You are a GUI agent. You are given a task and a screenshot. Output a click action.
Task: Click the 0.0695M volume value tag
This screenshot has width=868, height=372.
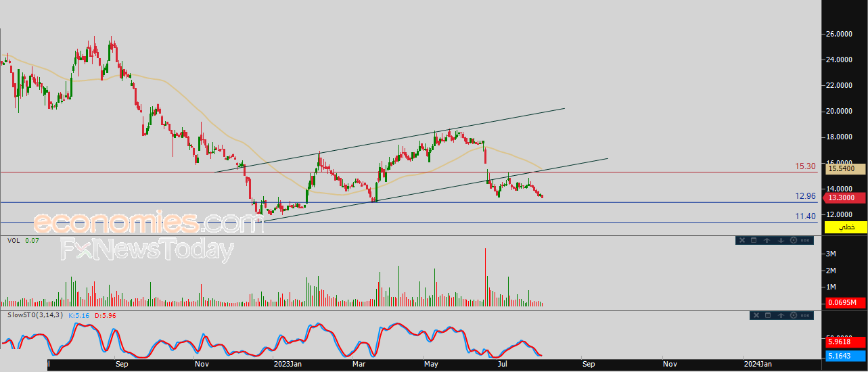coord(846,302)
